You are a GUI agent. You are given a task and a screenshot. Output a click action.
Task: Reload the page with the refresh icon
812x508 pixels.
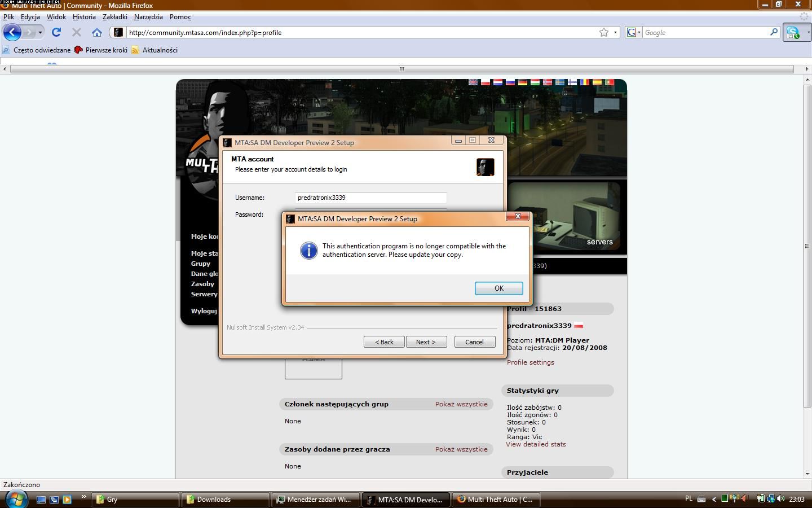coord(56,32)
